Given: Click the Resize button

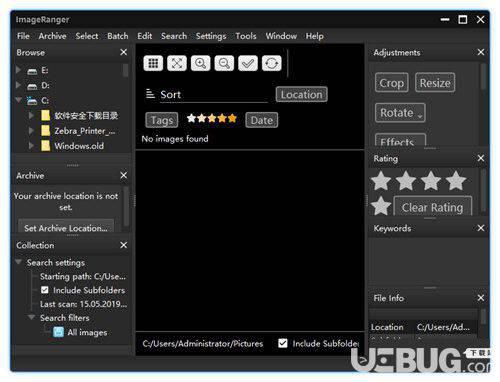Looking at the screenshot, I should (435, 83).
